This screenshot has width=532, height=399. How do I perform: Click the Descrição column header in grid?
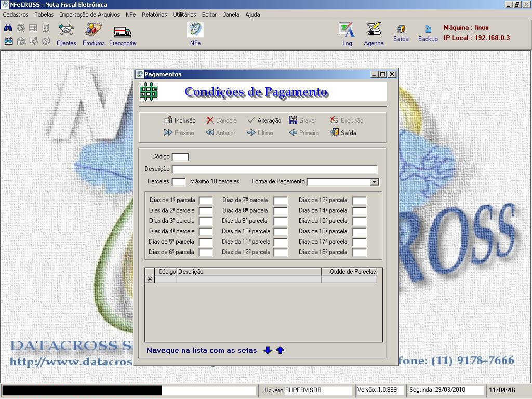coord(249,272)
